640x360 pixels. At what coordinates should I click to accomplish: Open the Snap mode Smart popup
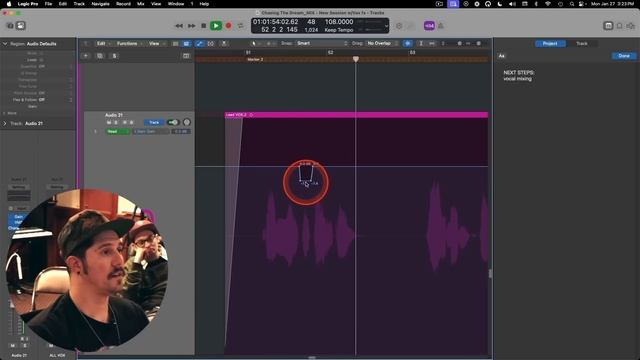[322, 43]
